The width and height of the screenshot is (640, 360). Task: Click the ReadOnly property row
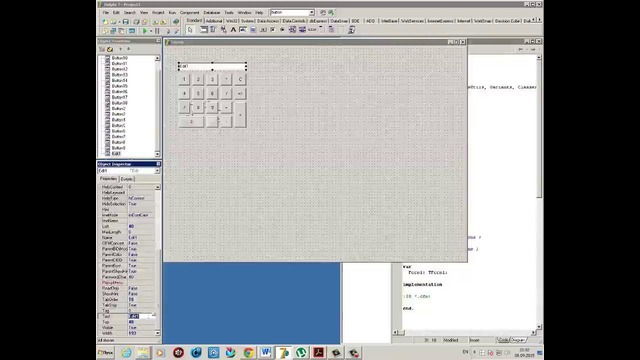click(127, 288)
